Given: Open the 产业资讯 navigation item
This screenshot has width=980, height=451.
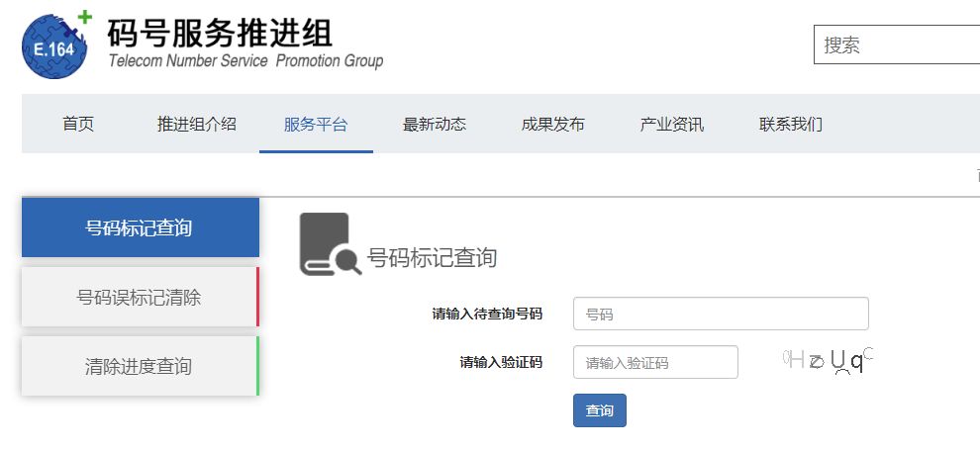Looking at the screenshot, I should [672, 125].
